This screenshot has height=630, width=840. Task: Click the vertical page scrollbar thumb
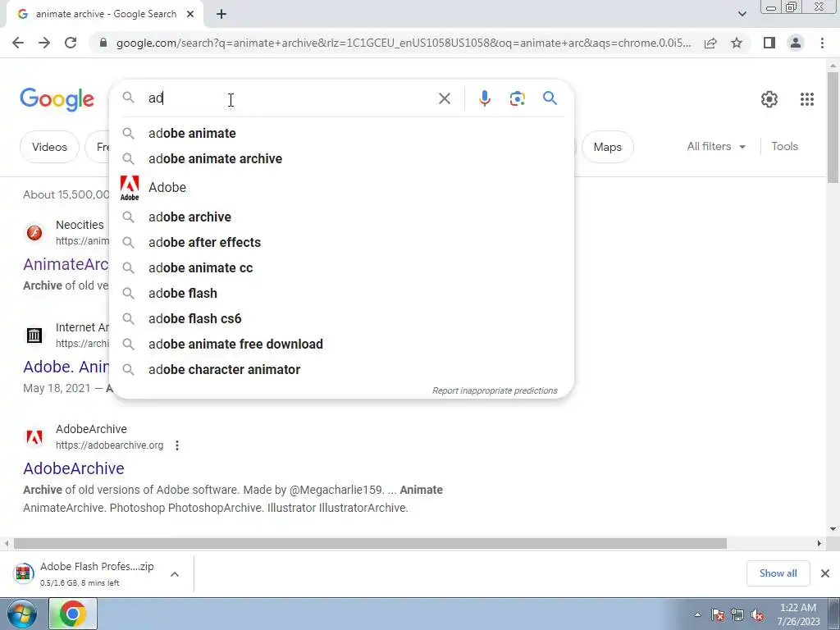tap(833, 127)
